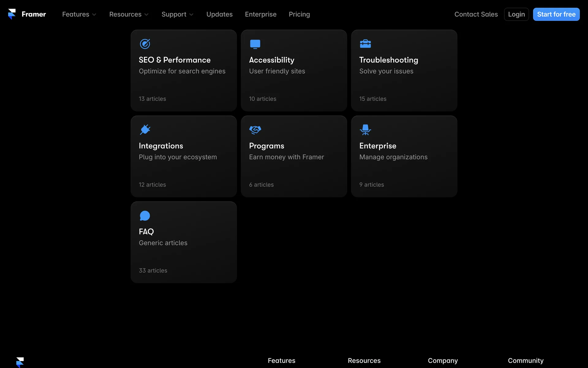Click the Start for free button
588x368 pixels.
coord(556,14)
